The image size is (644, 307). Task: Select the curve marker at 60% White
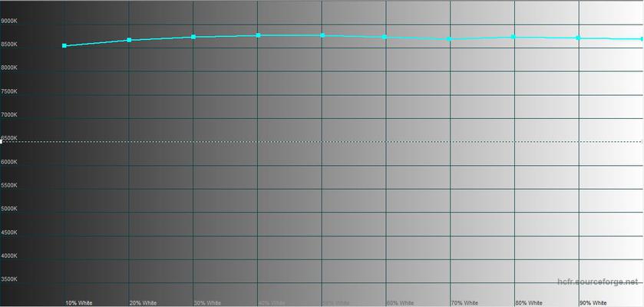tap(385, 37)
